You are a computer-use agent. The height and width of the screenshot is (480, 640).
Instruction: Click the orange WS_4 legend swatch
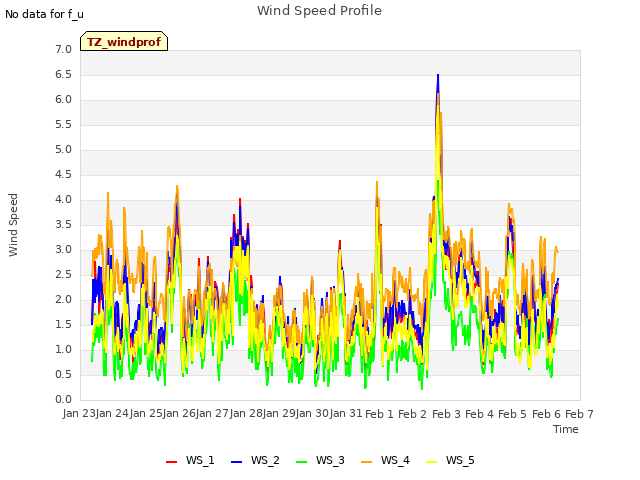[367, 462]
